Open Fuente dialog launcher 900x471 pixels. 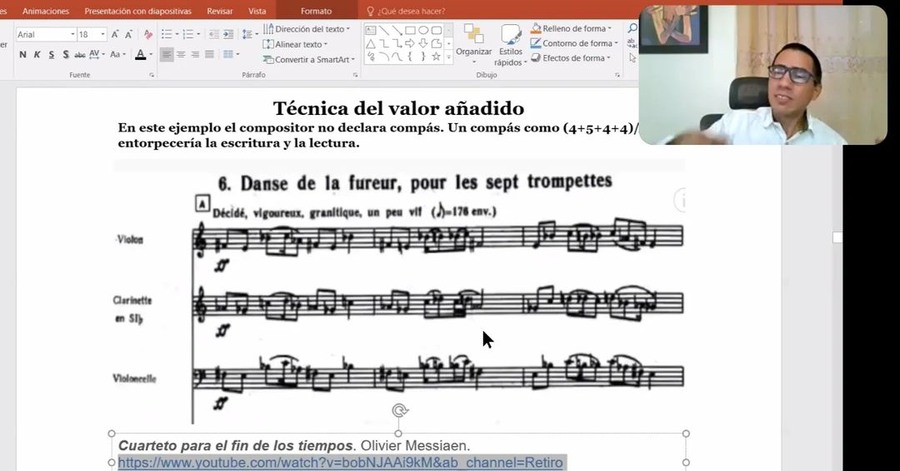[152, 75]
